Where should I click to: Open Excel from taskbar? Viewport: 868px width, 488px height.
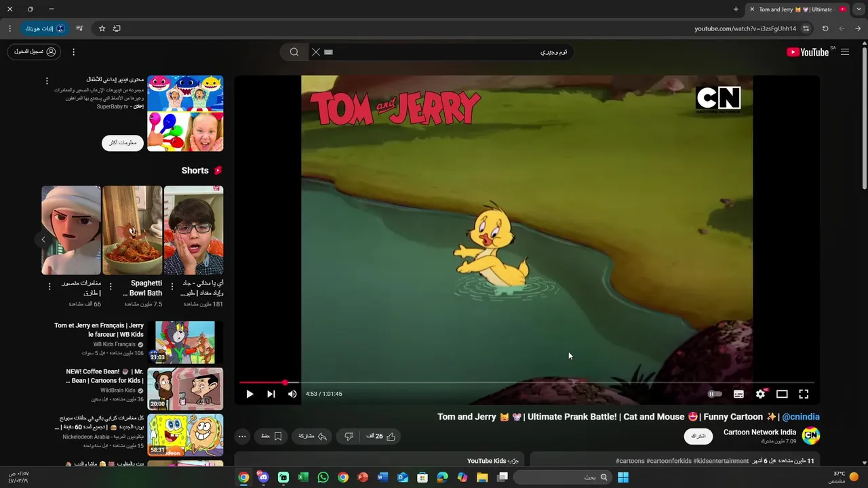(x=303, y=477)
